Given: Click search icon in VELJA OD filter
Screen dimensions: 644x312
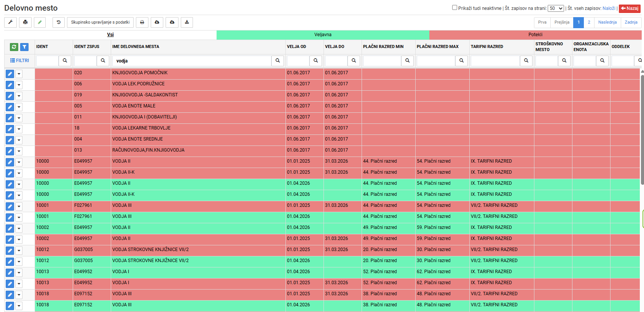Looking at the screenshot, I should [x=316, y=61].
